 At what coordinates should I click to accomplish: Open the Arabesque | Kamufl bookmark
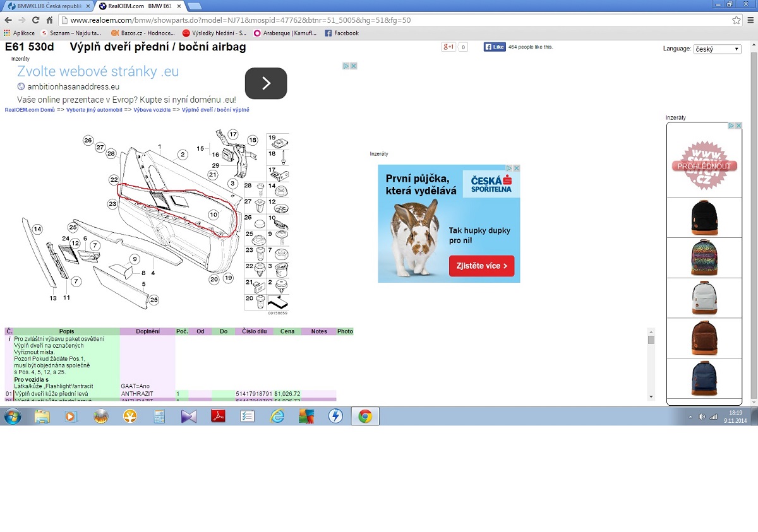[x=285, y=33]
